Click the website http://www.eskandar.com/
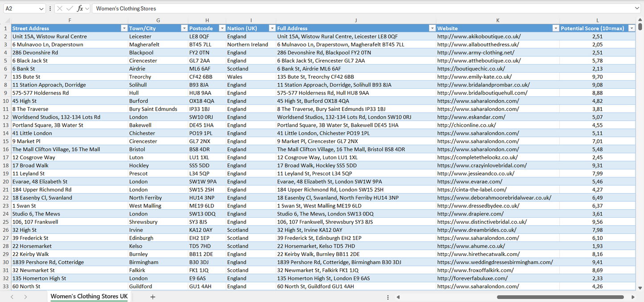Image resolution: width=644 pixels, height=302 pixels. tap(471, 117)
